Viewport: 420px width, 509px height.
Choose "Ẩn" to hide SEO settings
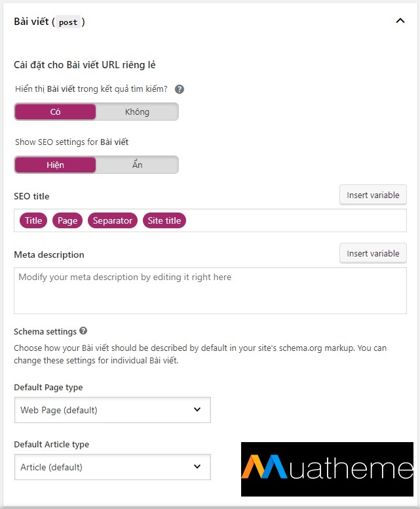pyautogui.click(x=137, y=165)
